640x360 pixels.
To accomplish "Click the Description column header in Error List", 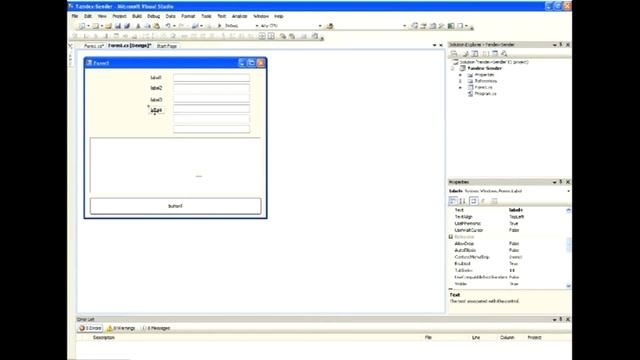I will click(x=104, y=338).
